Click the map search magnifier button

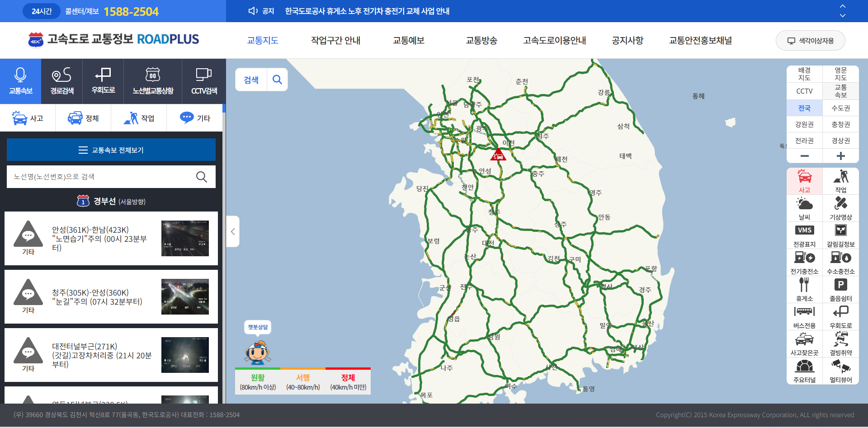point(277,80)
